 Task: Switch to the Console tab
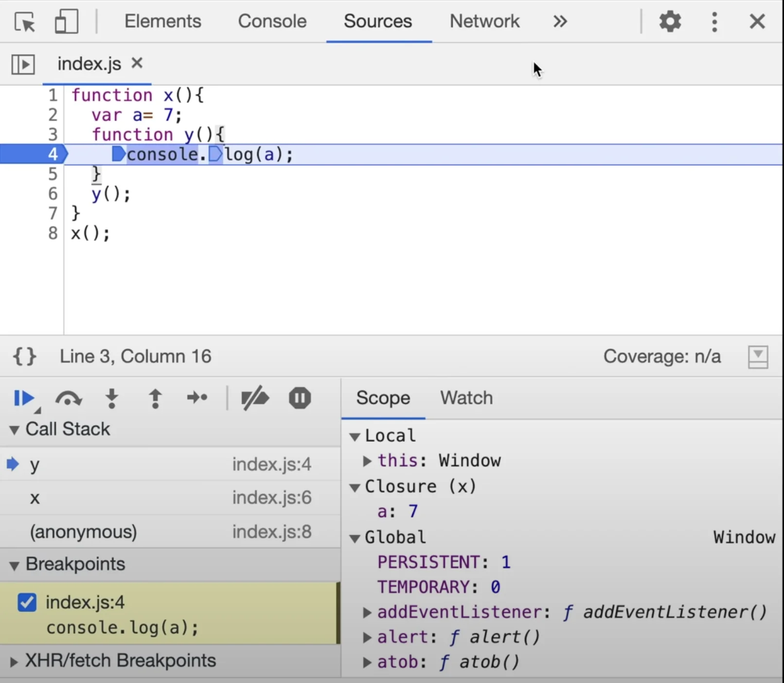(272, 21)
